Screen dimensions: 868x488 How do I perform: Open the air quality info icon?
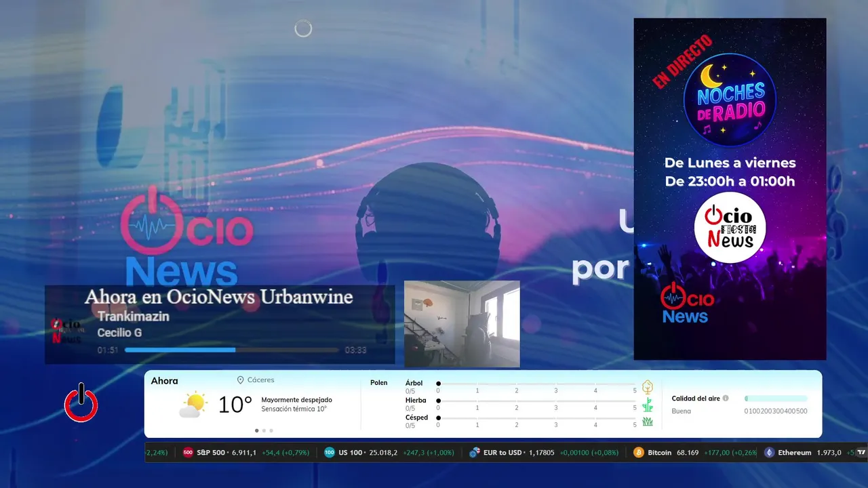(726, 399)
